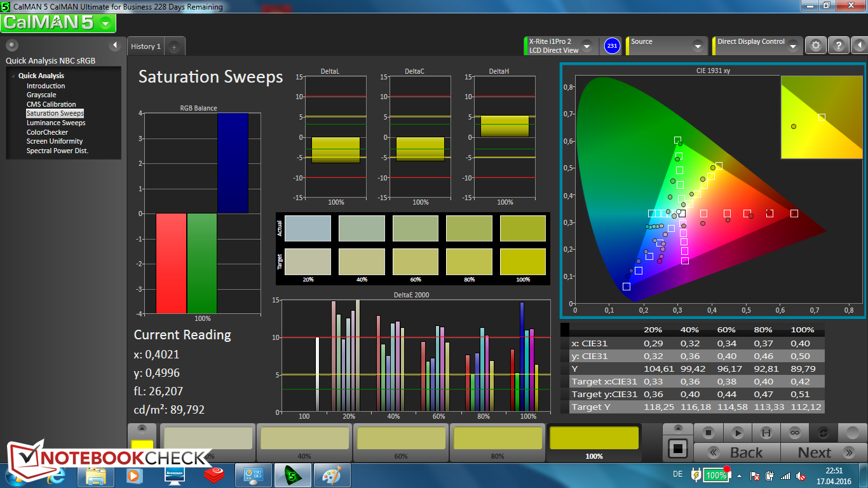Select ColorChecker in the Quick Analysis list

pos(47,132)
